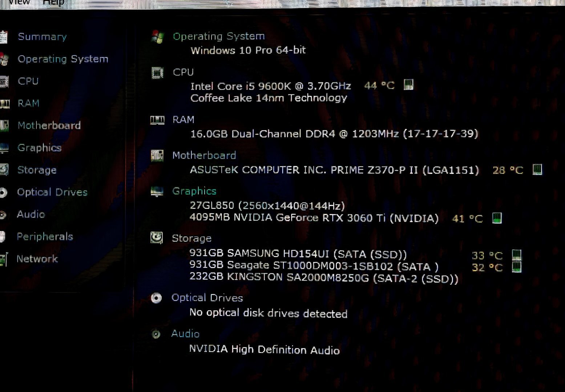Open the Storage heading link in summary
Viewport: 565px width, 392px height.
click(191, 238)
